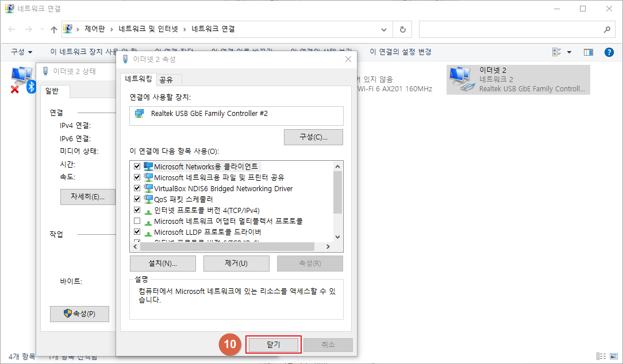Viewport: 623px width, 364px height.
Task: Toggle the preview pane icon
Action: click(589, 52)
